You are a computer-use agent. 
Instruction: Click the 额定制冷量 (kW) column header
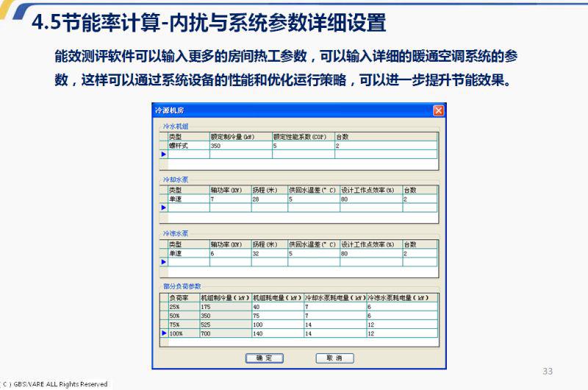pyautogui.click(x=241, y=137)
